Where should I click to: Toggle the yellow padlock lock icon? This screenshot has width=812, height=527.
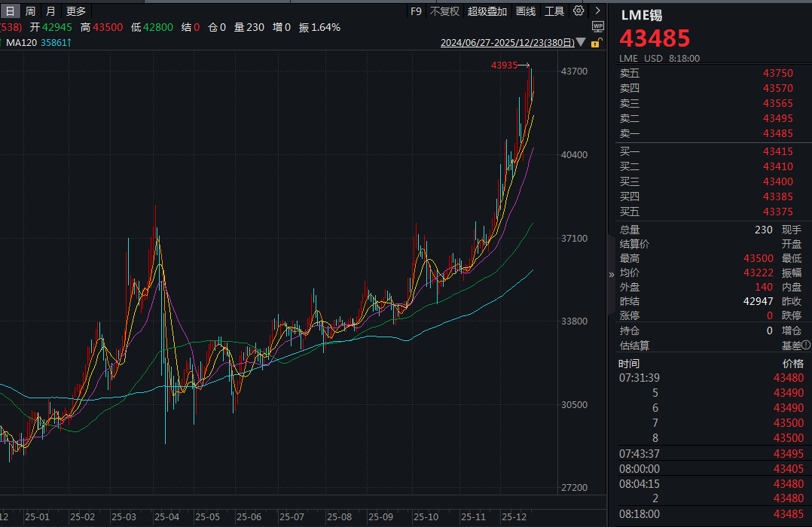(596, 44)
